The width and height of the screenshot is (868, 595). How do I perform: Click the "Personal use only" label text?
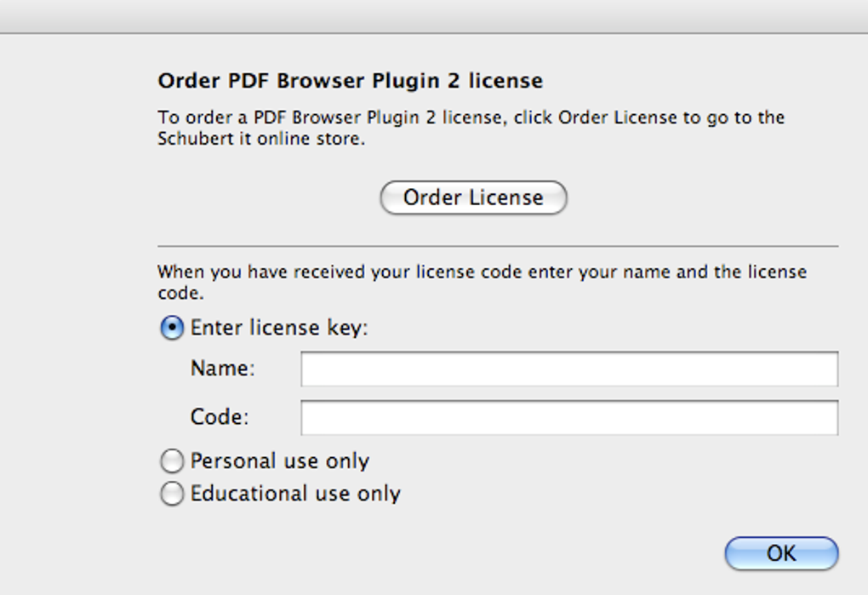point(280,461)
